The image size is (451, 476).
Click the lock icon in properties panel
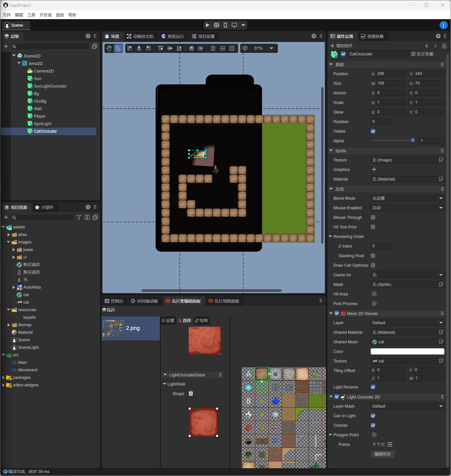pyautogui.click(x=444, y=46)
